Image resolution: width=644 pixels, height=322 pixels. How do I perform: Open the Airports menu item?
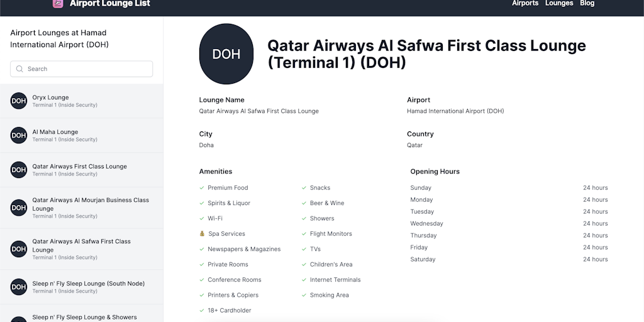click(525, 4)
